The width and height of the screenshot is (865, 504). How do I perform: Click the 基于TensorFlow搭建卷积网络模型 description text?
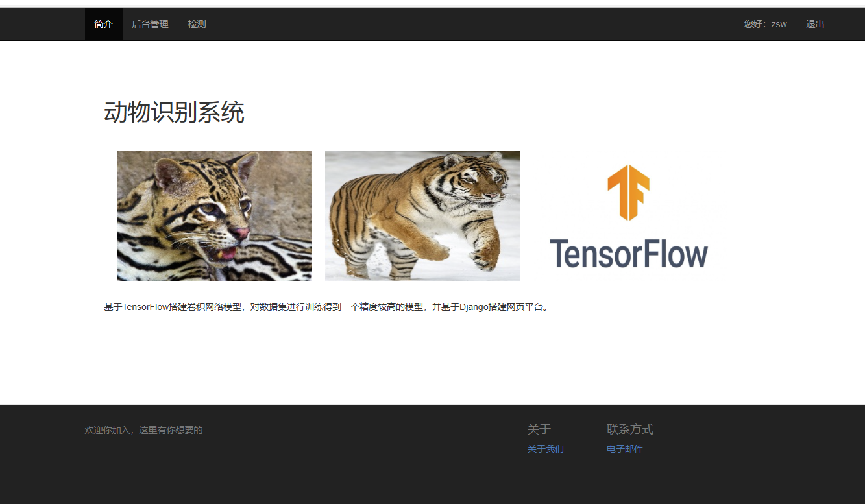[326, 307]
